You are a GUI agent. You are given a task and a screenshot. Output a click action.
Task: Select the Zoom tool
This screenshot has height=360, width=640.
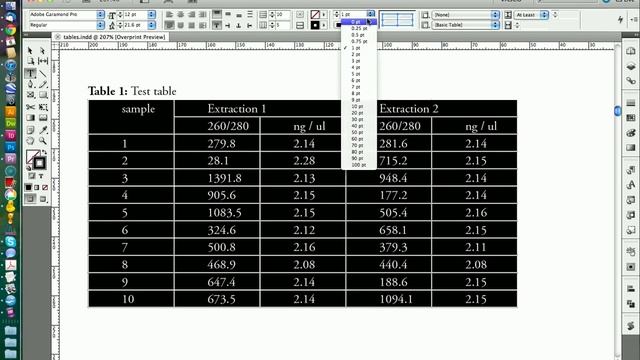coord(42,141)
